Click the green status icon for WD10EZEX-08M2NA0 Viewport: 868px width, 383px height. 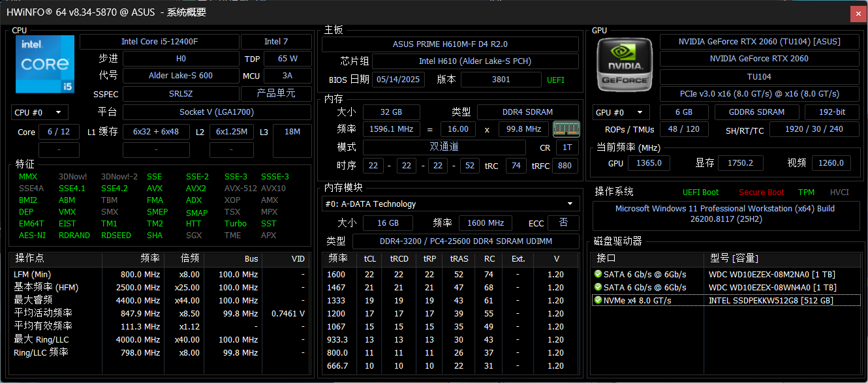coord(598,274)
